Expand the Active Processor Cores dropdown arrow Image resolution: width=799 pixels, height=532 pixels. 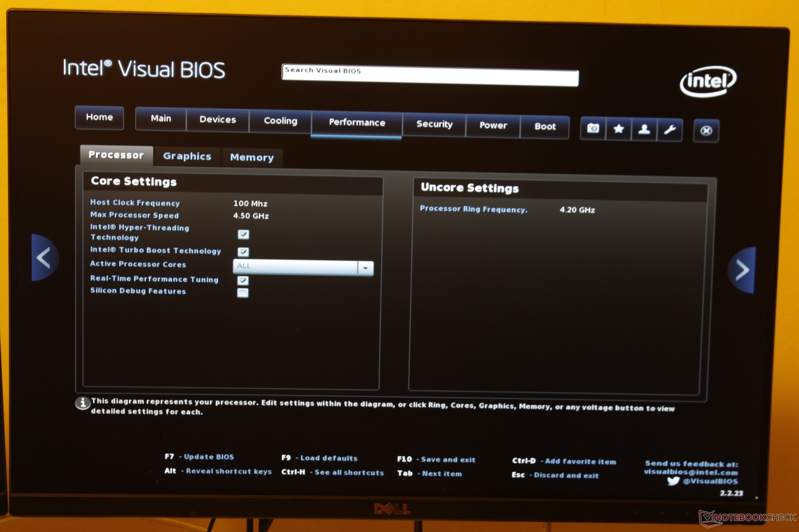click(365, 268)
